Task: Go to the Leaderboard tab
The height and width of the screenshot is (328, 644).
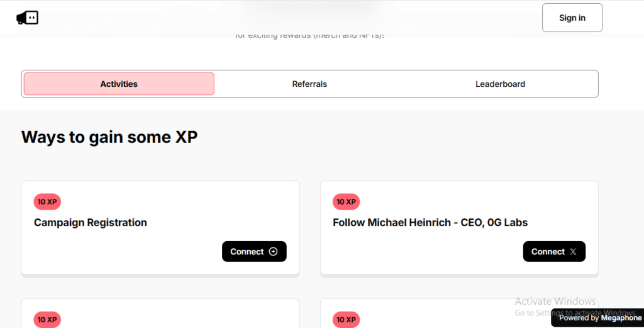Action: click(x=500, y=84)
